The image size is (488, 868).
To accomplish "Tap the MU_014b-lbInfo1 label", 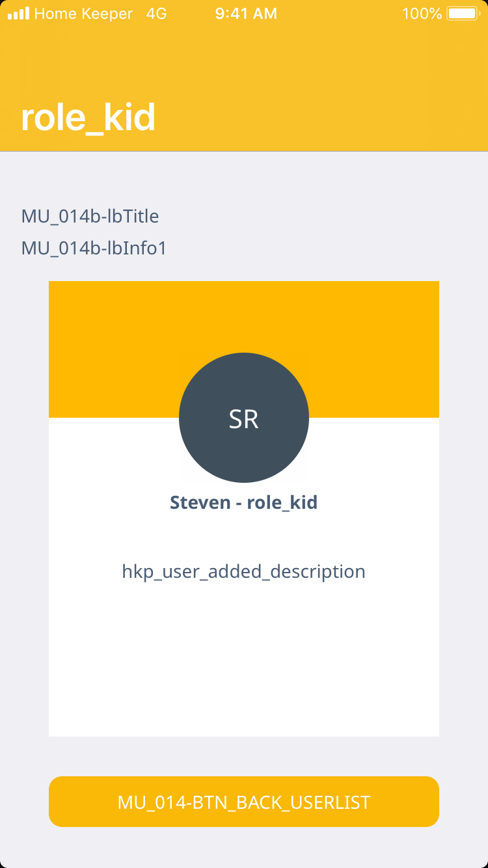I will point(94,248).
